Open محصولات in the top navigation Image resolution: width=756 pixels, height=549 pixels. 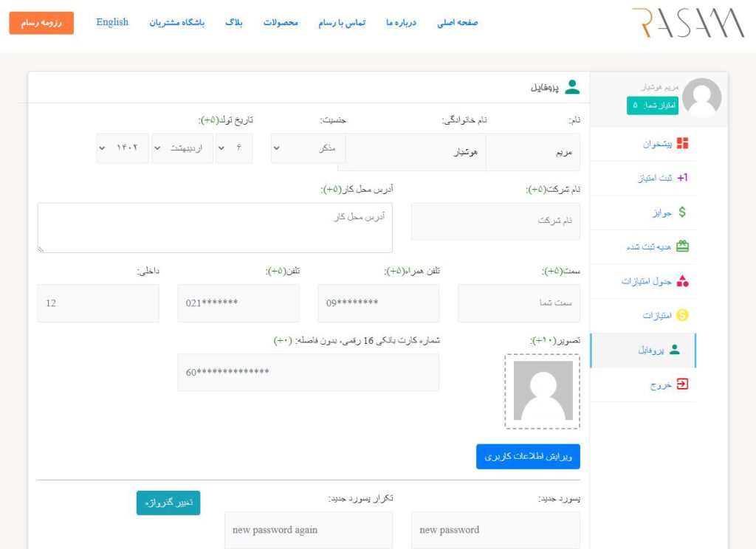coord(281,22)
